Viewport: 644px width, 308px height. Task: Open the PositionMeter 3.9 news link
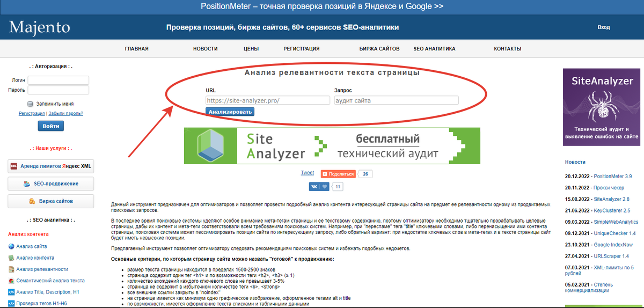(613, 176)
